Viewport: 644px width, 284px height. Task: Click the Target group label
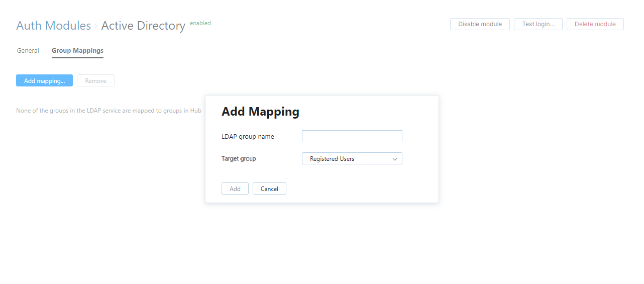coord(239,159)
